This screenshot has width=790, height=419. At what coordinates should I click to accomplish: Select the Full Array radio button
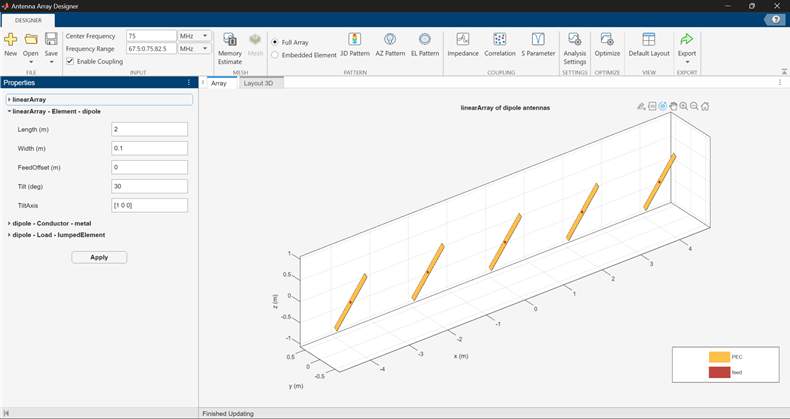275,42
